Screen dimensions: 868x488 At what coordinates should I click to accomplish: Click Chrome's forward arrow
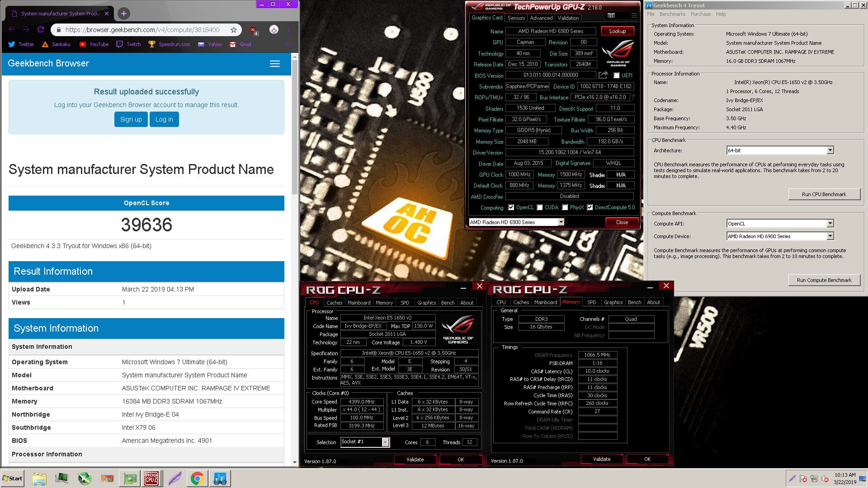click(x=26, y=30)
